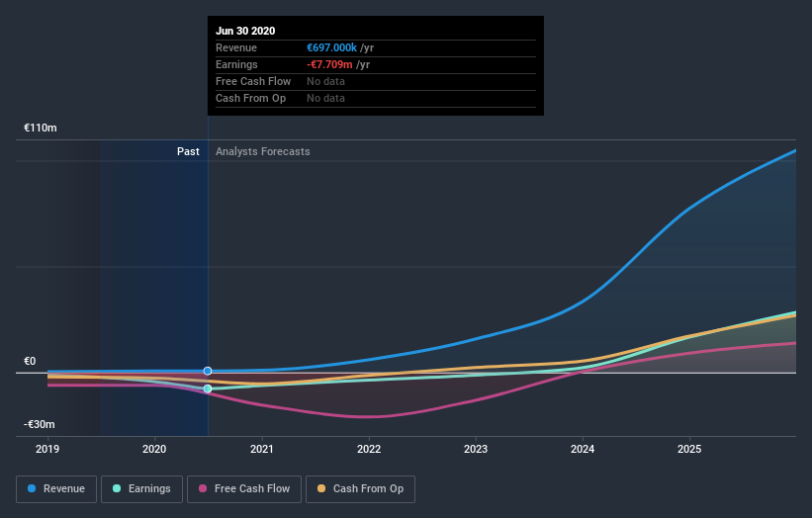Click the 2022 x-axis label

coord(369,449)
